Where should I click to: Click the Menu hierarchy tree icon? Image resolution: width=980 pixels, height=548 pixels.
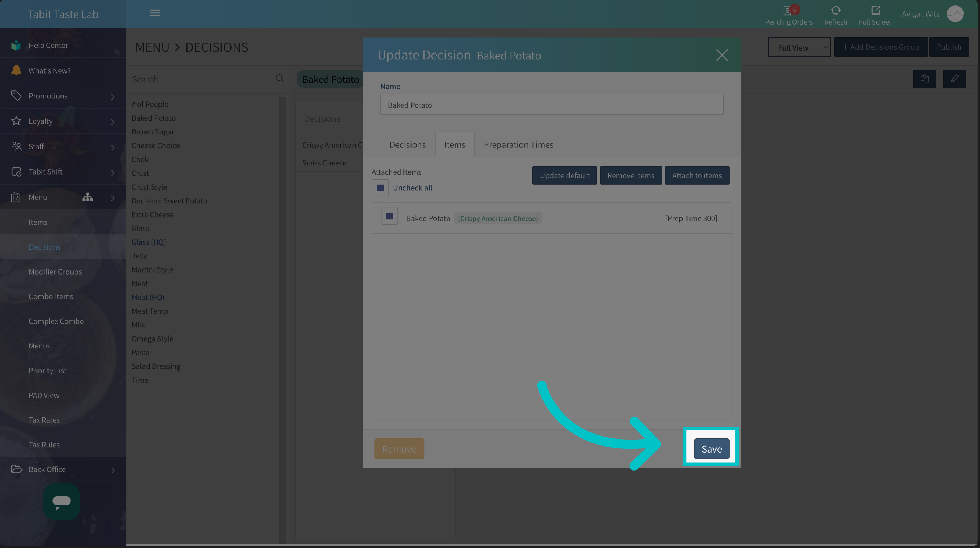click(88, 197)
